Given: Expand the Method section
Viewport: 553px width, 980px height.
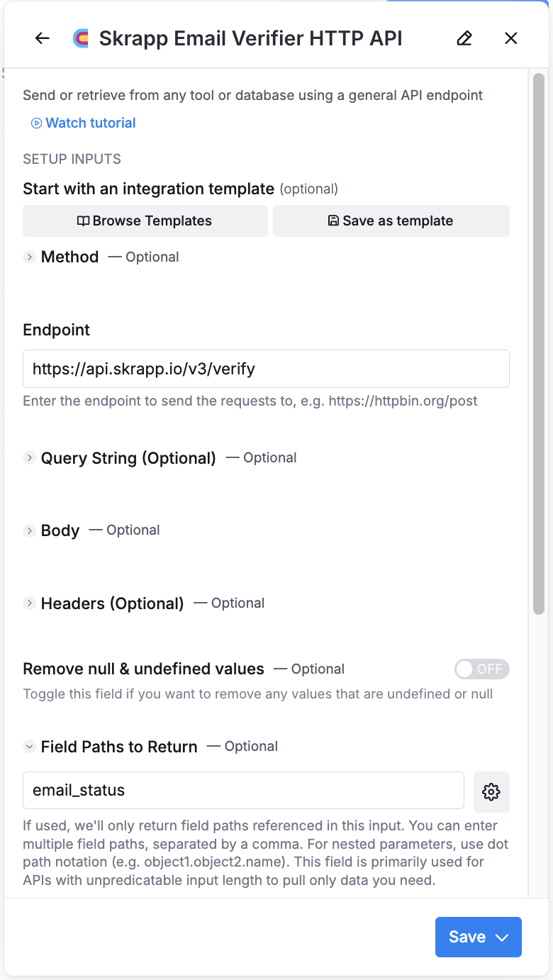Looking at the screenshot, I should (x=29, y=257).
